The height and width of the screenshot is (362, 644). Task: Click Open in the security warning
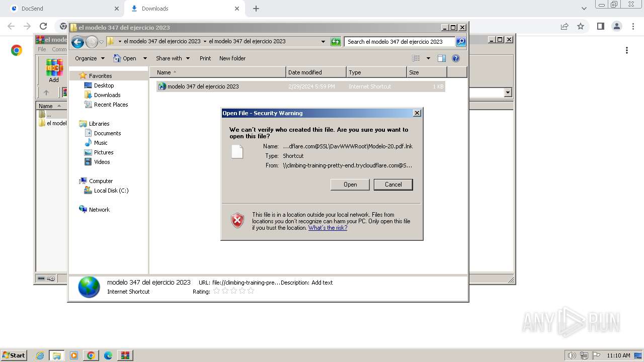tap(350, 185)
